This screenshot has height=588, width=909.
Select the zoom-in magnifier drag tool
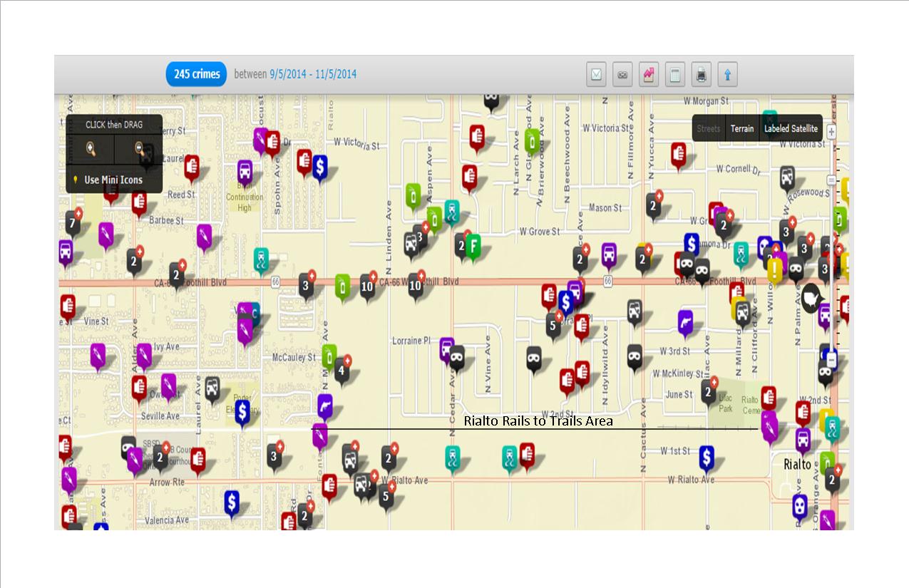click(x=91, y=149)
